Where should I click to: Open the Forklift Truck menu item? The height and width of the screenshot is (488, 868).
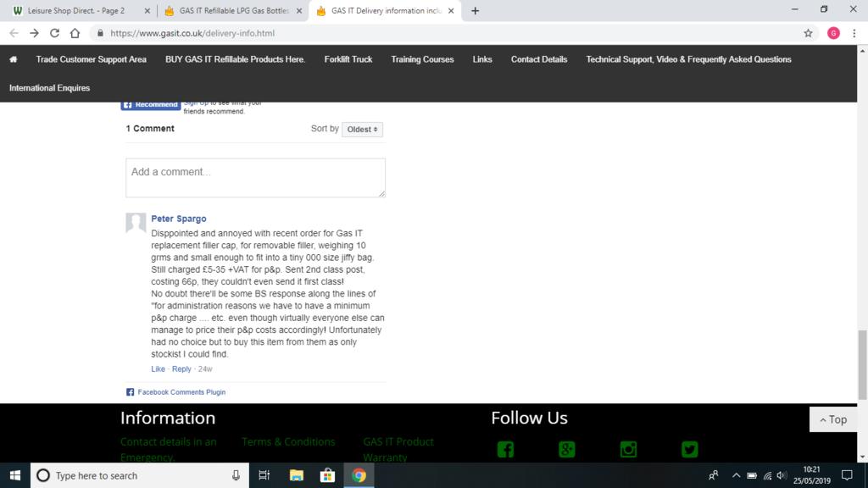point(348,59)
